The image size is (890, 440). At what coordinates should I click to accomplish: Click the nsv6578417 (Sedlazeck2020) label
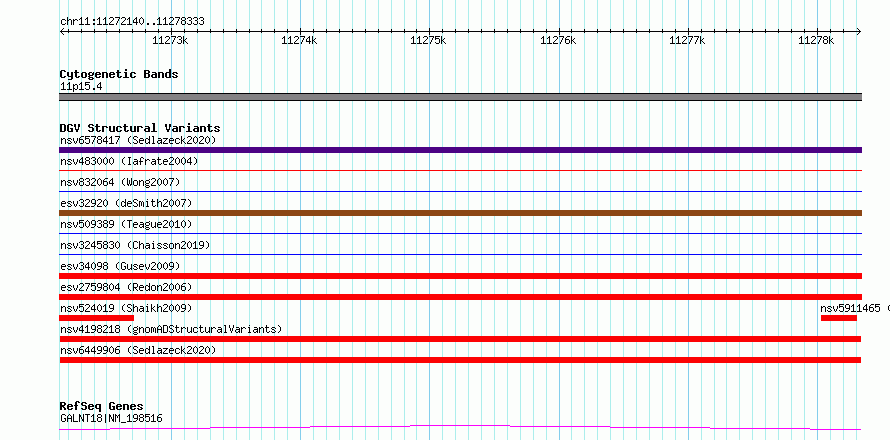(138, 140)
